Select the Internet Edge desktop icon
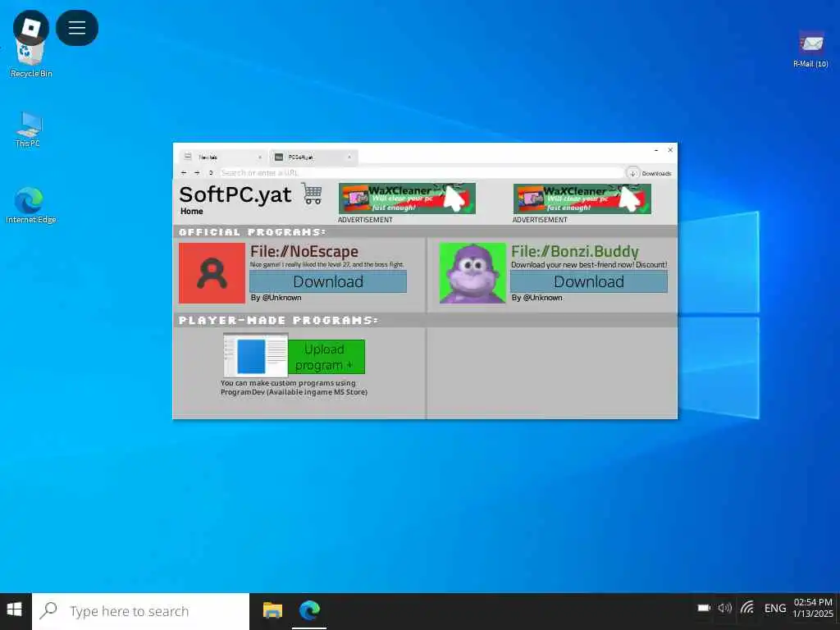Screen dimensions: 840x630 [30, 205]
